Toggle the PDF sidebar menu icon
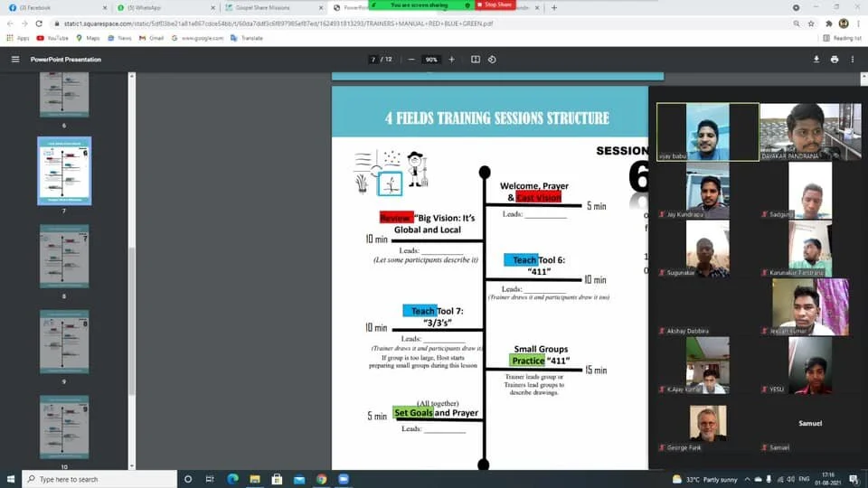 click(x=15, y=60)
